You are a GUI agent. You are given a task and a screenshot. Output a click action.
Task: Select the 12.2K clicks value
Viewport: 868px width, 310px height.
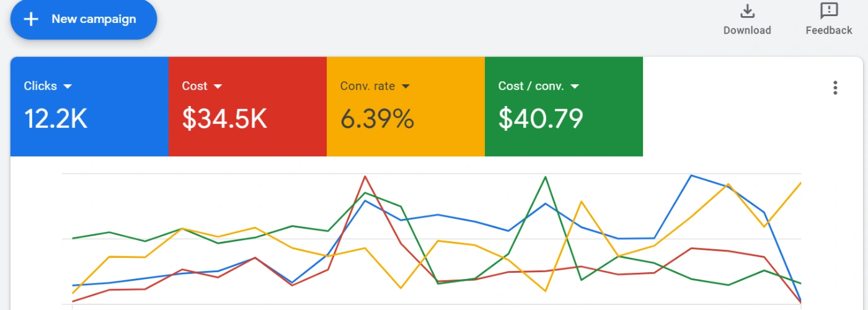pos(56,118)
